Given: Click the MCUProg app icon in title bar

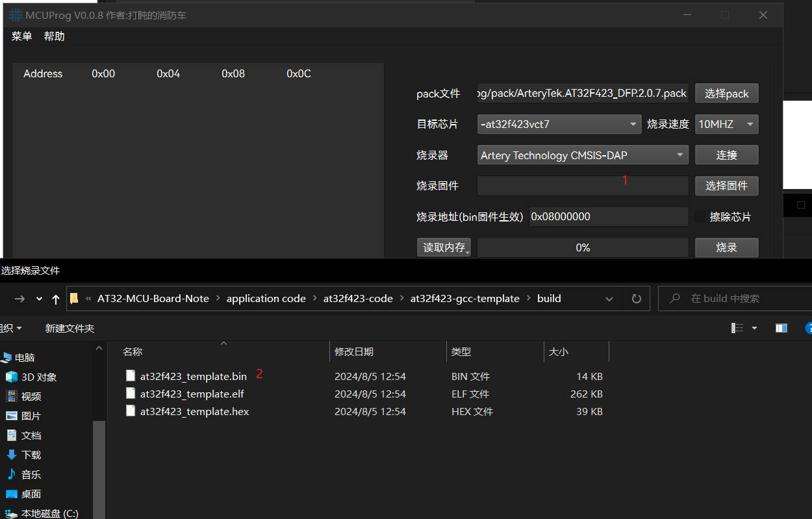Looking at the screenshot, I should (14, 15).
